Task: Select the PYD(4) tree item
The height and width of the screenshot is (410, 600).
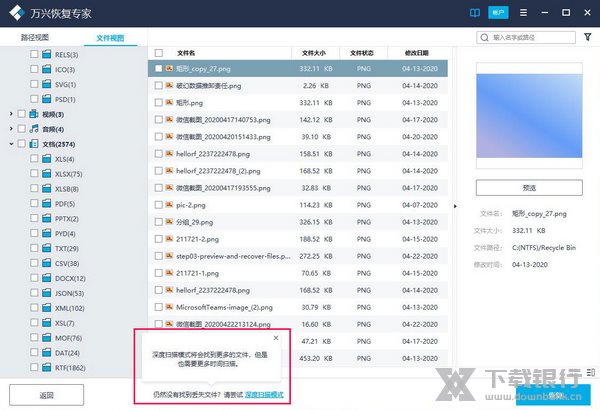Action: point(65,233)
